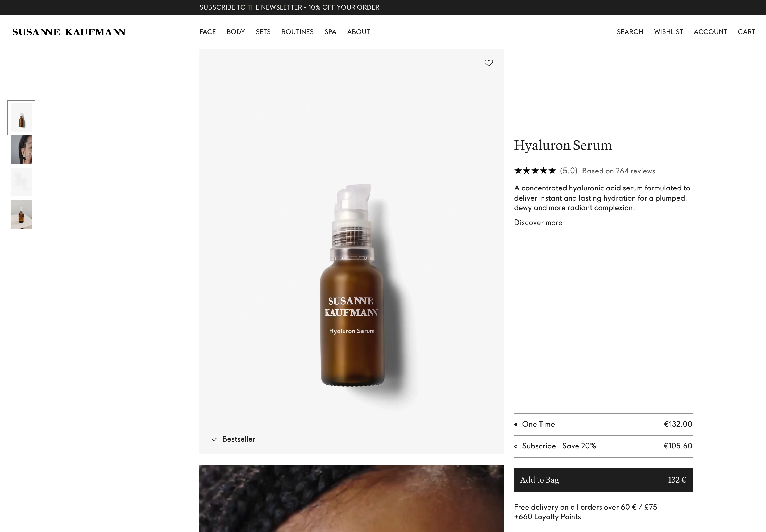
Task: Click the Hyaluron Serum product title
Action: [563, 145]
